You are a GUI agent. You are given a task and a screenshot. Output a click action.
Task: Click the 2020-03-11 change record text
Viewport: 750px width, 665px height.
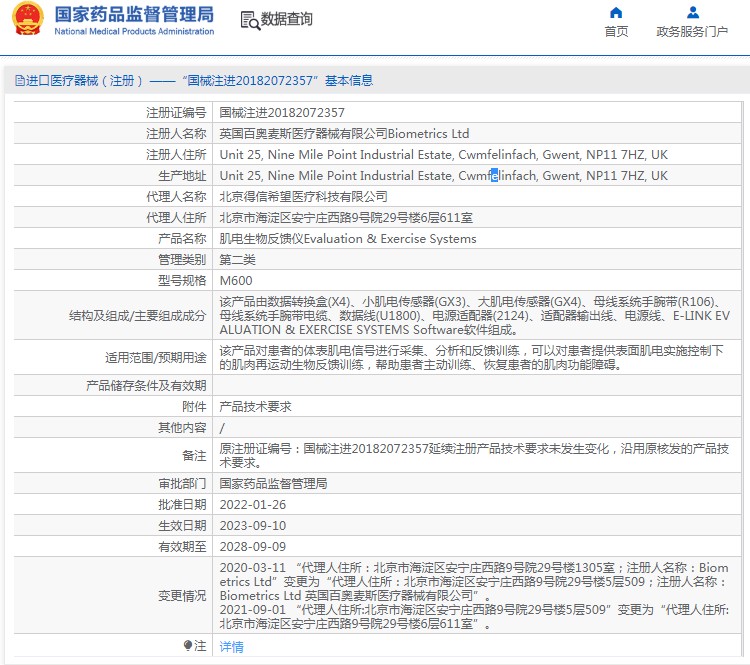click(474, 582)
